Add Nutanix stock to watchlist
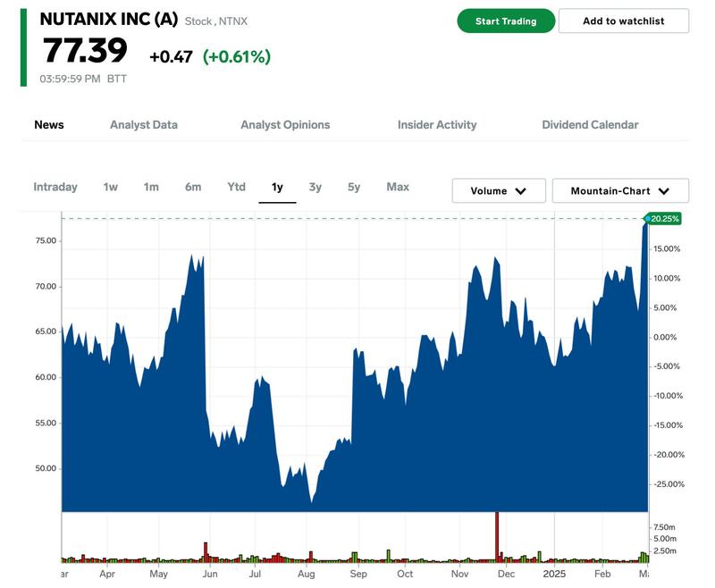This screenshot has width=715, height=588. pyautogui.click(x=623, y=21)
